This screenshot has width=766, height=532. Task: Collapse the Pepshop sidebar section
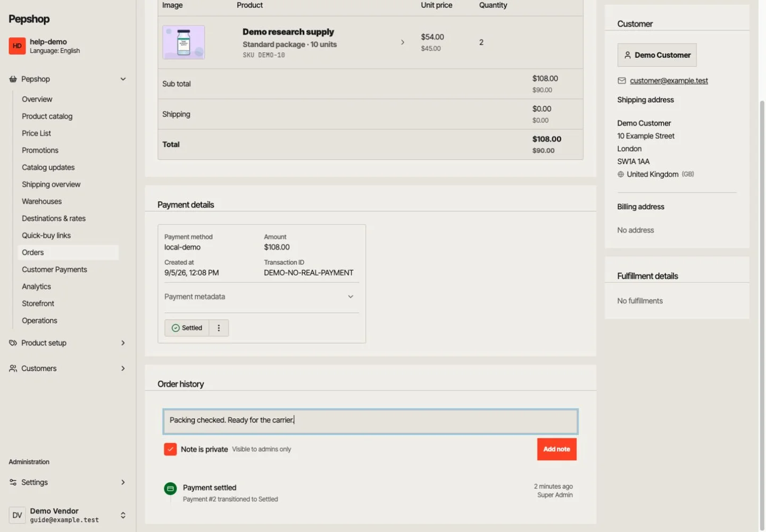coord(123,79)
